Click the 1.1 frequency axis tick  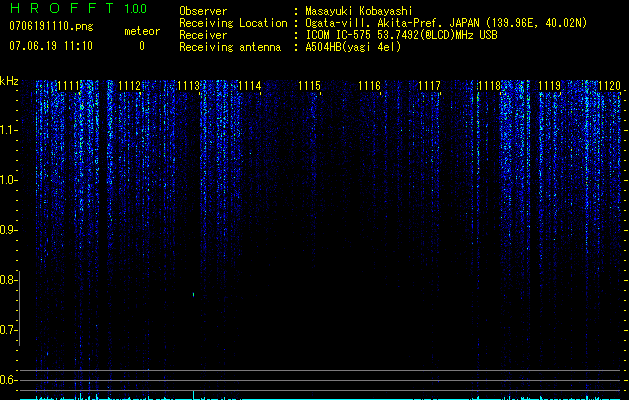(8, 130)
